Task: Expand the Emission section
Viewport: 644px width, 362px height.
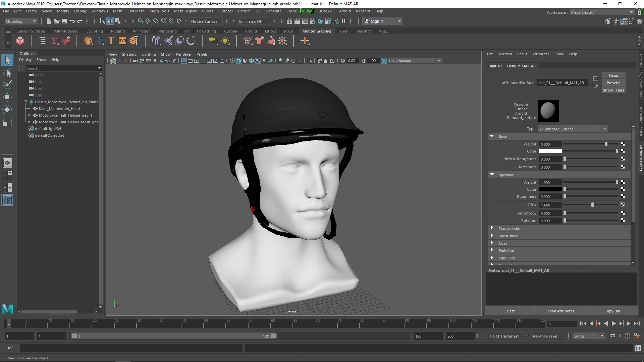Action: (x=492, y=250)
